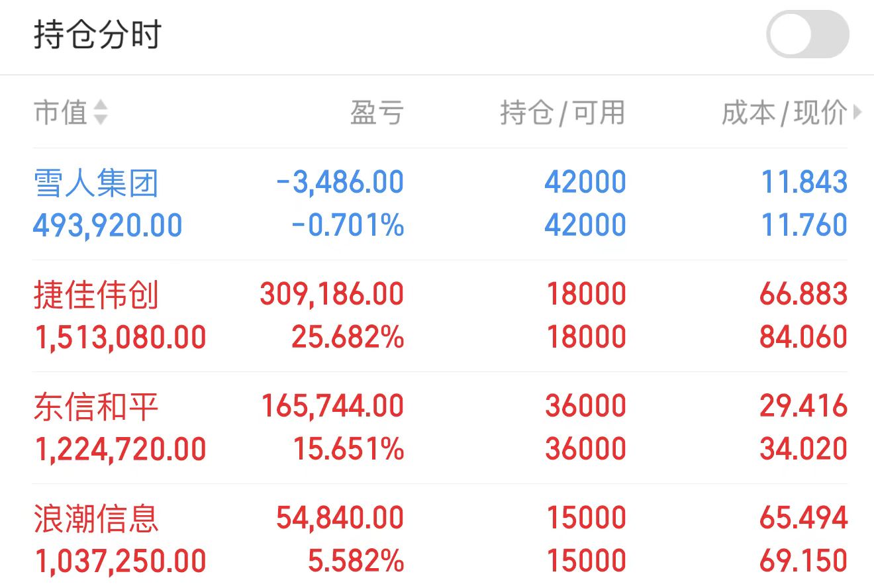Tap 雪人集团 loss percentage -0.701%
This screenshot has width=874, height=588.
(348, 226)
